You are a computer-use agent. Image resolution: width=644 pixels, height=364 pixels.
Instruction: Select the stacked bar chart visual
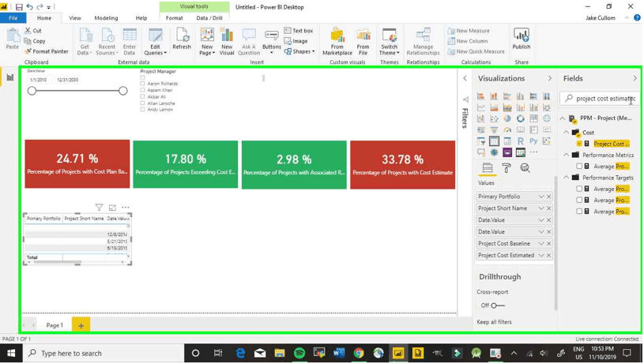tap(481, 96)
